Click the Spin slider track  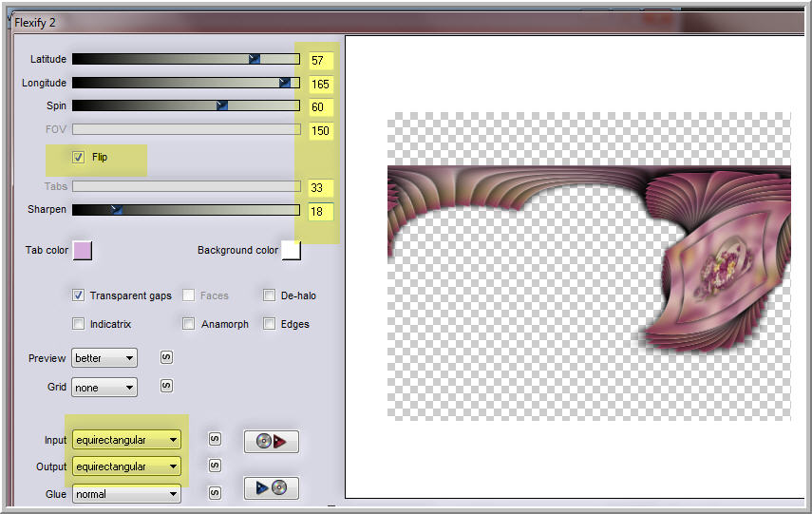point(186,105)
